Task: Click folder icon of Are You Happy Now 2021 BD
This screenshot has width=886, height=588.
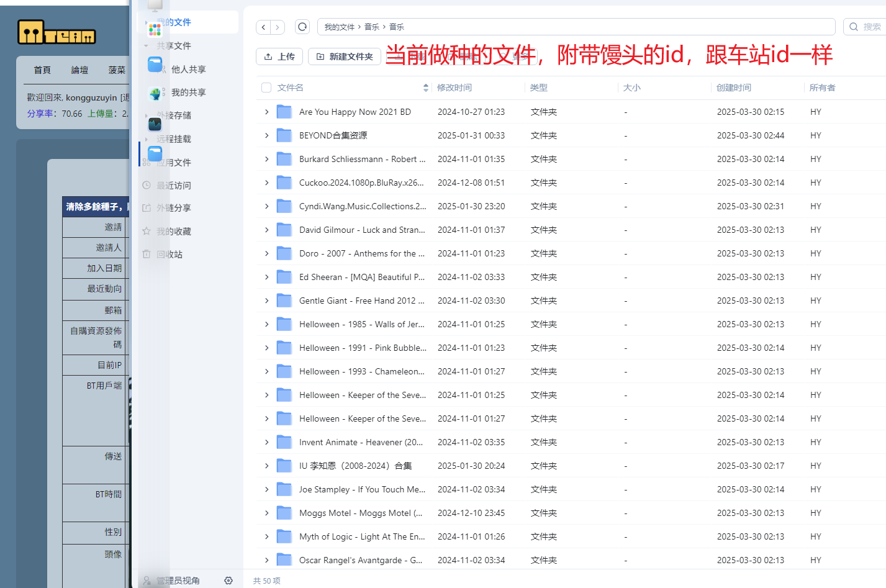Action: point(284,112)
